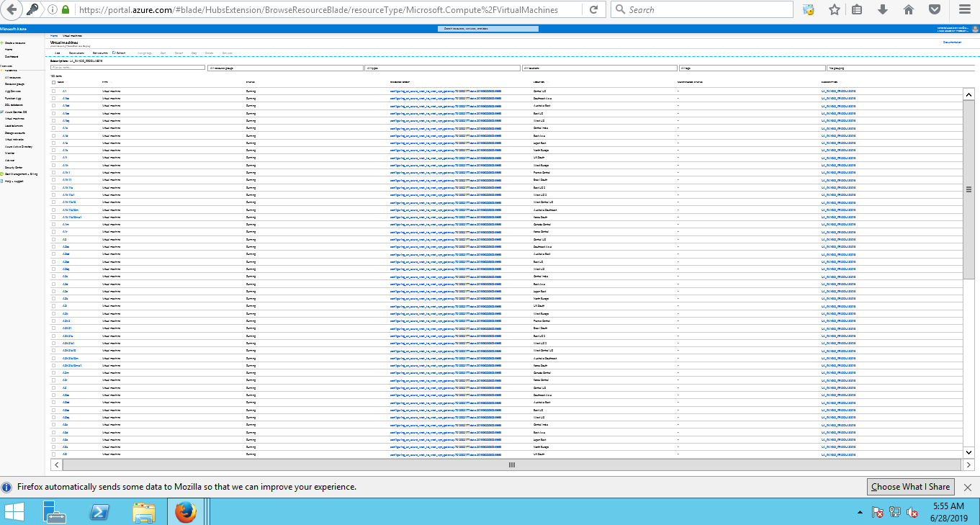Expand the All locations filter dropdown
980x525 pixels.
pyautogui.click(x=599, y=68)
